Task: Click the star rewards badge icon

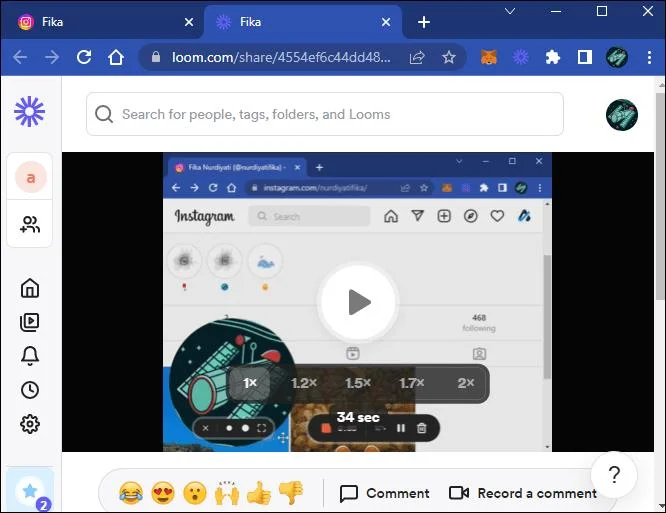Action: pos(30,490)
